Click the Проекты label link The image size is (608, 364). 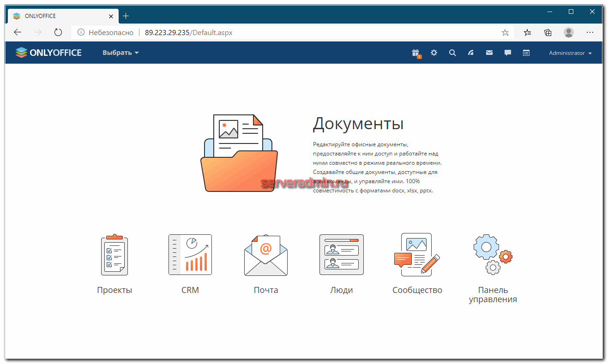(x=114, y=290)
